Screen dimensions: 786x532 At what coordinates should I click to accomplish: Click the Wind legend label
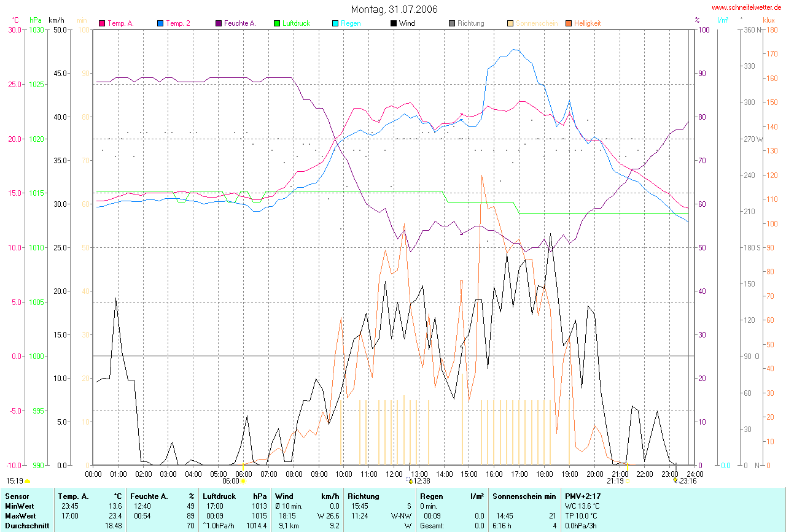407,23
